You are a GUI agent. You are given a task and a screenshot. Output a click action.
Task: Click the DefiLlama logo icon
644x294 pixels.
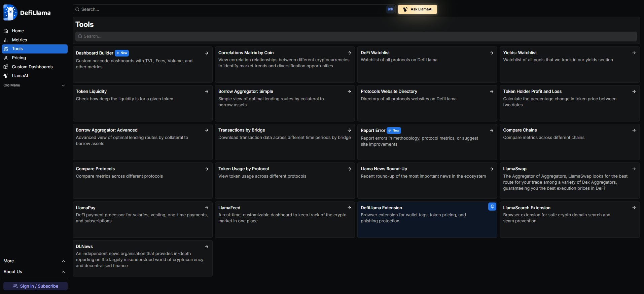pos(10,13)
